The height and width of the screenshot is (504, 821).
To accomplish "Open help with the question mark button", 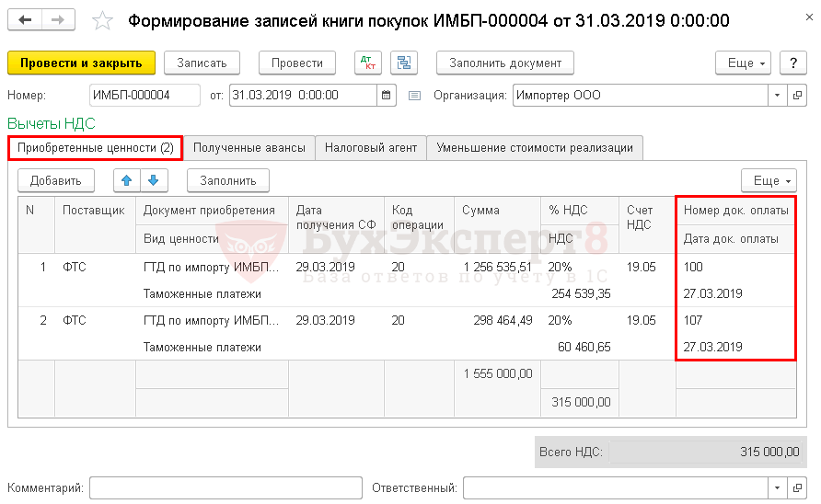I will tap(793, 63).
